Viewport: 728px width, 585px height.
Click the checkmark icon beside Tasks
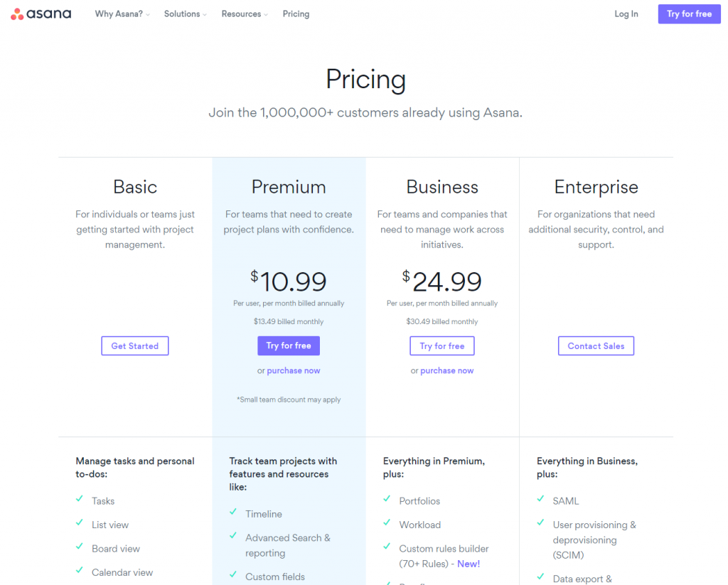tap(80, 499)
